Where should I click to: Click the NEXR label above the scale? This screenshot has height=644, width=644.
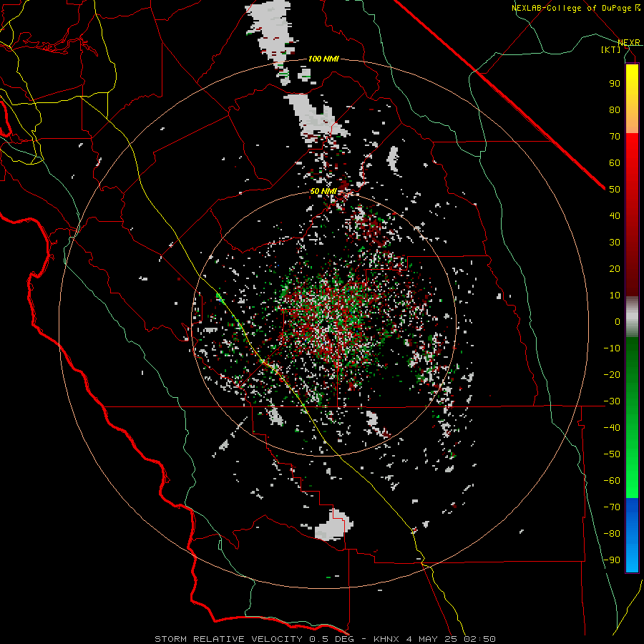629,43
